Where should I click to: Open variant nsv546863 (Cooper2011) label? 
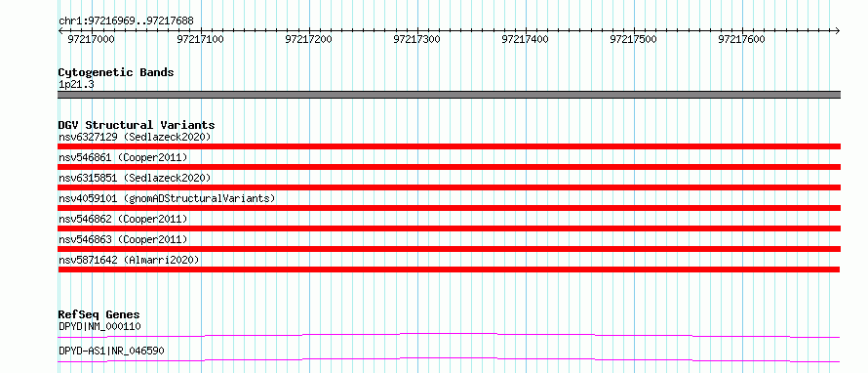coord(123,239)
